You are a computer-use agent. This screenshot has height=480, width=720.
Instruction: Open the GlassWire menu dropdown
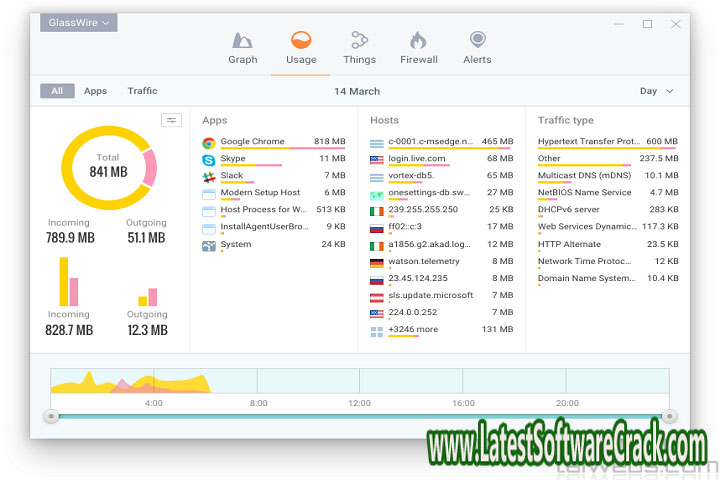(79, 22)
